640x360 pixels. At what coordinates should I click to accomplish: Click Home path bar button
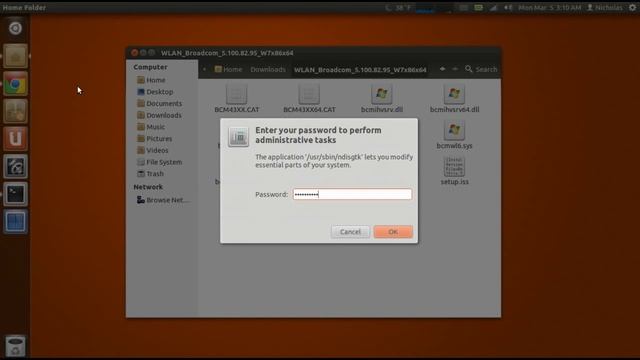pos(228,69)
